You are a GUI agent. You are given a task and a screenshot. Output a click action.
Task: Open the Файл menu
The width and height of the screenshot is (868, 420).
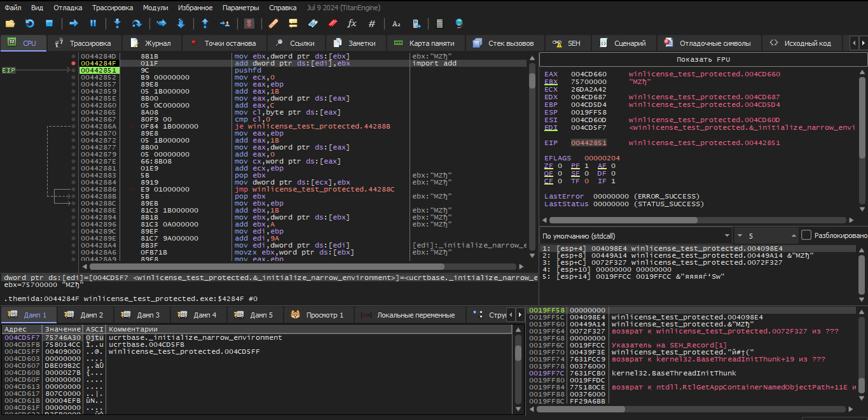[13, 8]
